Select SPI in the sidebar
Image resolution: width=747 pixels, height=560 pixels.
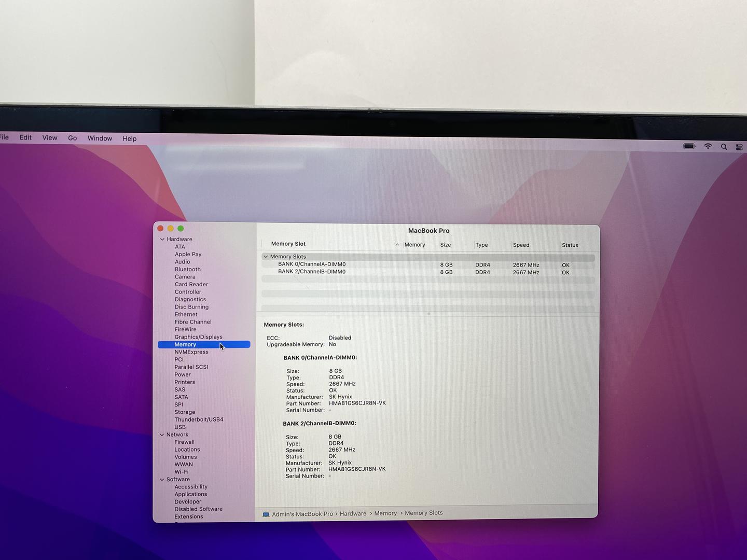point(179,405)
